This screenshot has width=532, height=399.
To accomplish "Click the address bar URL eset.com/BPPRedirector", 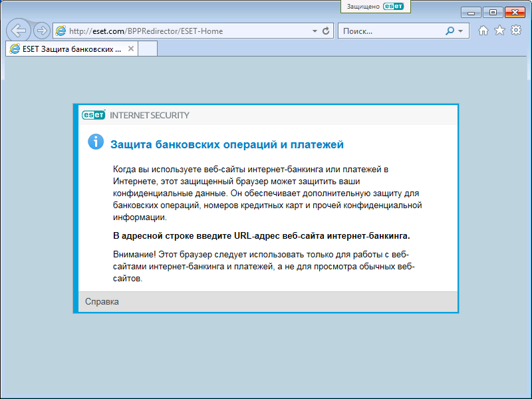I will click(146, 31).
